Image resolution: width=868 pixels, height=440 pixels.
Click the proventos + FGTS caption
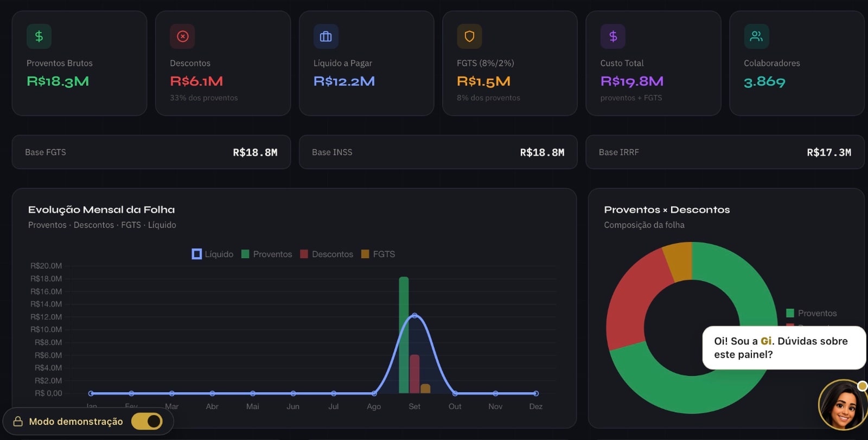pos(631,98)
